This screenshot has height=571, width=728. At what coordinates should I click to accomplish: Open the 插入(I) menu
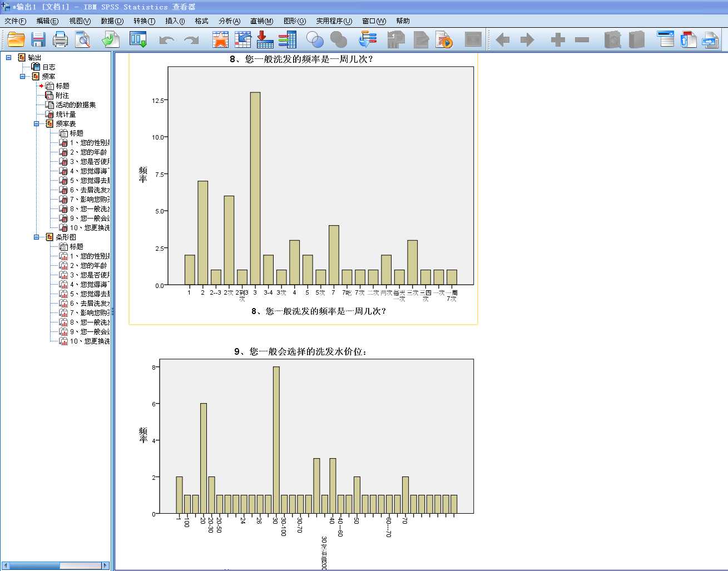click(x=175, y=21)
